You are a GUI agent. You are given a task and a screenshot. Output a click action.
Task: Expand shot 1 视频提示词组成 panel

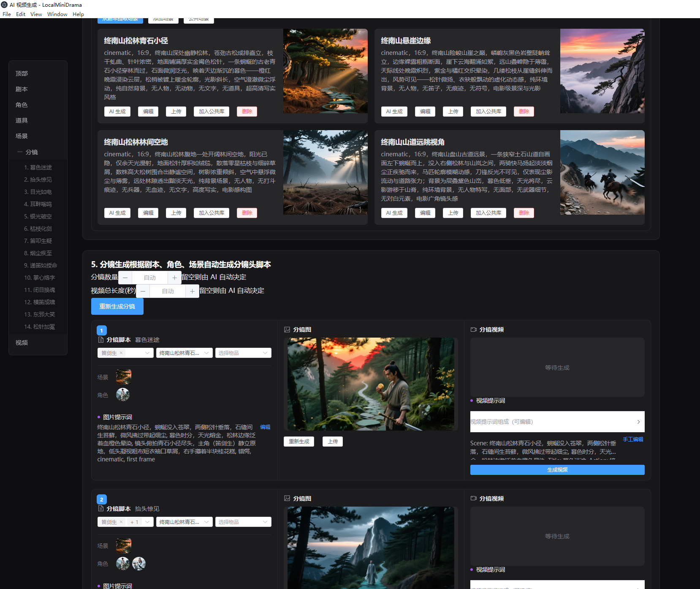[557, 422]
